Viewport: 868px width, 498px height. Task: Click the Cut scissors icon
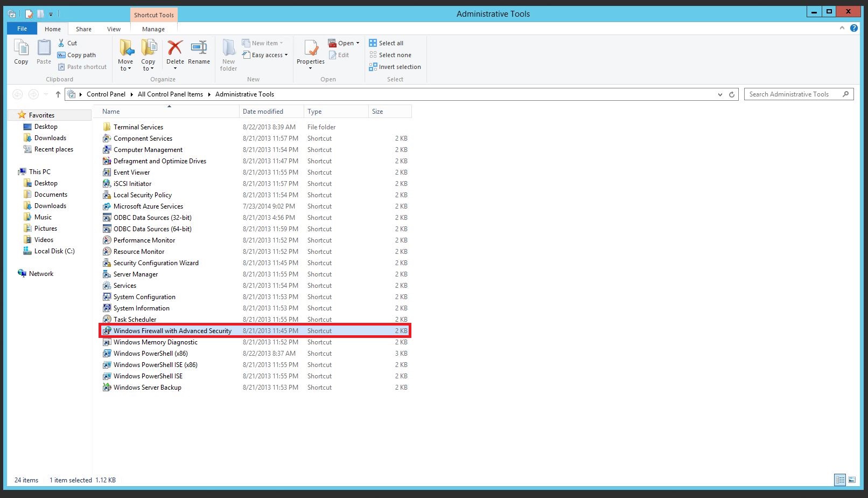coord(61,43)
